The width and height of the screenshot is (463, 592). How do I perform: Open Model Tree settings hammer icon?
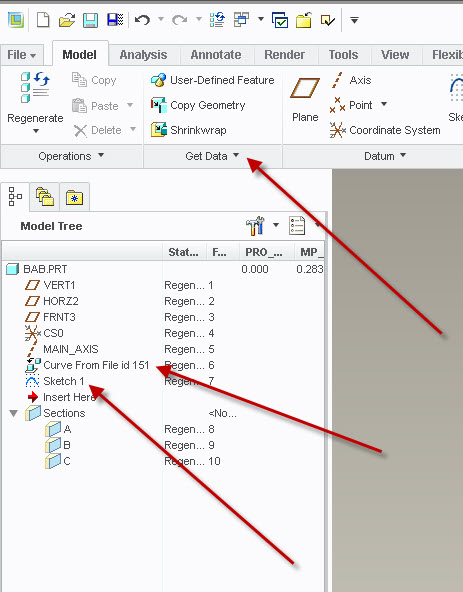255,226
